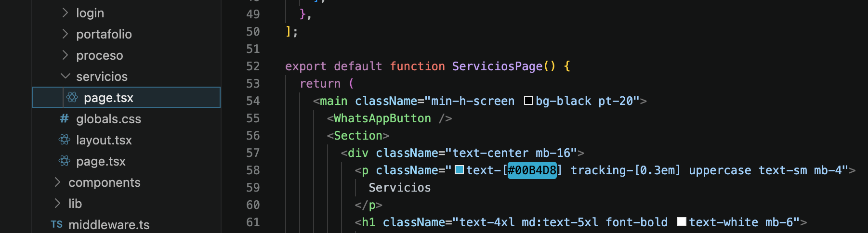This screenshot has width=868, height=233.
Task: Expand the components folder chevron
Action: (57, 182)
